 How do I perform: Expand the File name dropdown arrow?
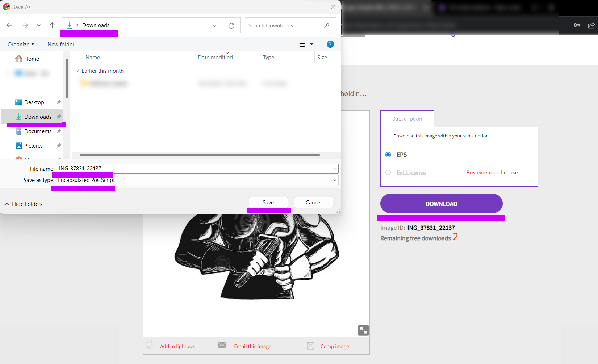[x=335, y=169]
